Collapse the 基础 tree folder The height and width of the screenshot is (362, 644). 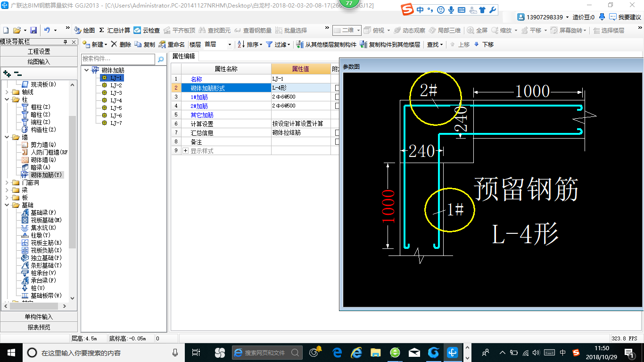7,205
